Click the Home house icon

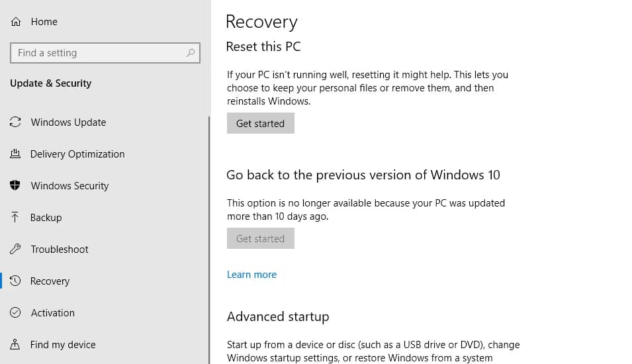[16, 22]
